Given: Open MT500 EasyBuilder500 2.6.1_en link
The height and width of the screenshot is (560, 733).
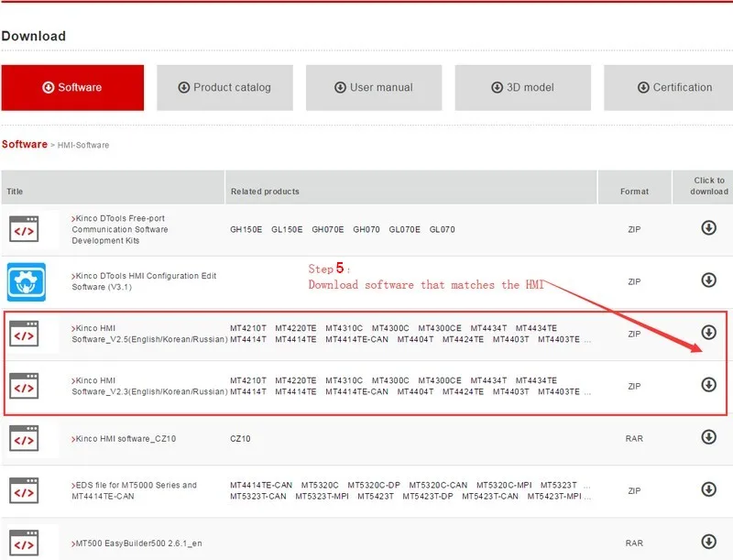Looking at the screenshot, I should (137, 544).
